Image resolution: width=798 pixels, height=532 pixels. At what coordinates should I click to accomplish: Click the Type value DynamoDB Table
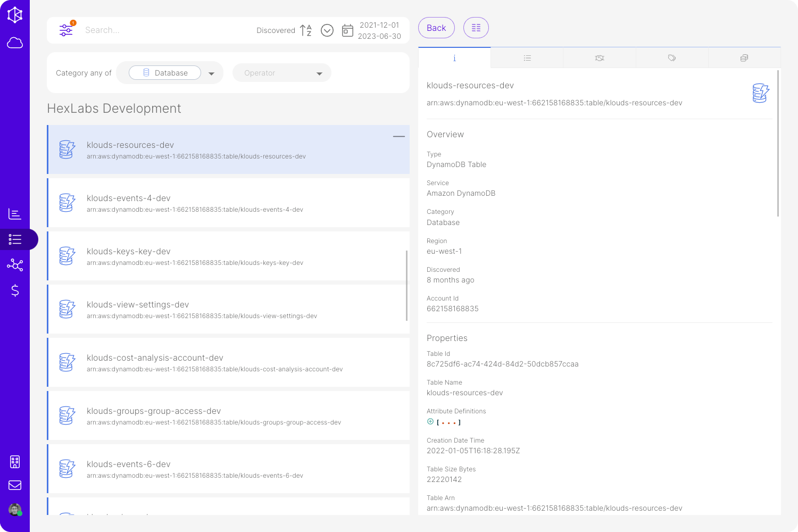pyautogui.click(x=456, y=164)
